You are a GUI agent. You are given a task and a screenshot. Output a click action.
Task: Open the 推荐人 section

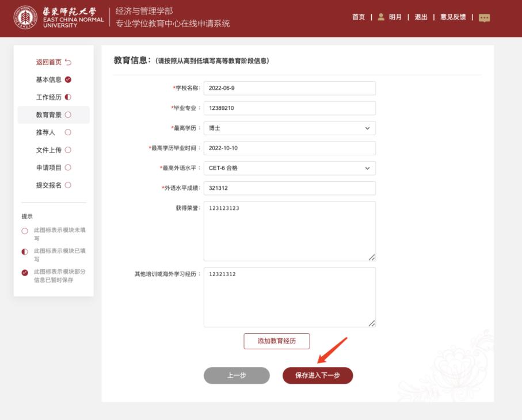coord(45,132)
